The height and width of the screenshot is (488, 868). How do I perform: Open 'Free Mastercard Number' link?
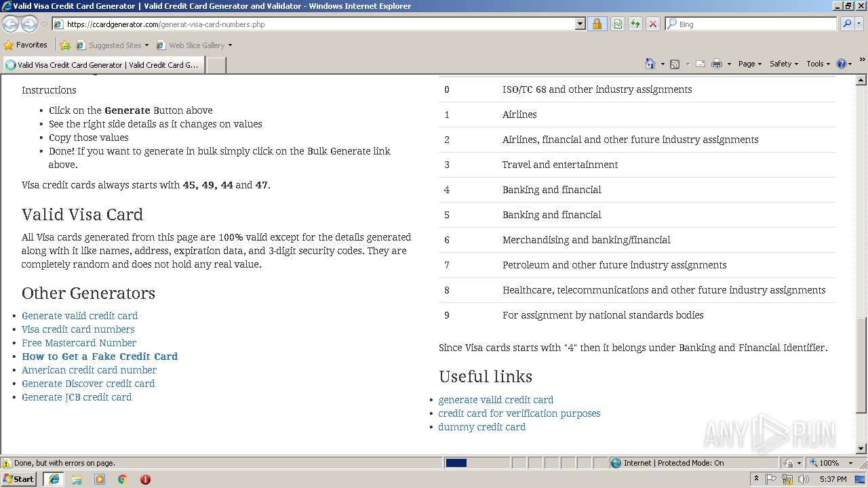[x=79, y=343]
